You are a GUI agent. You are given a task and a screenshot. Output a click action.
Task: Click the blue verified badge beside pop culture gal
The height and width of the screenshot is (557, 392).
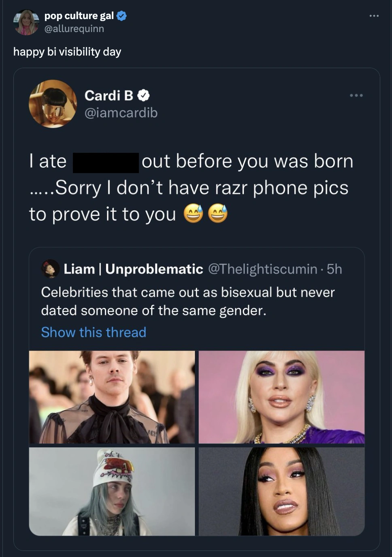pos(121,16)
